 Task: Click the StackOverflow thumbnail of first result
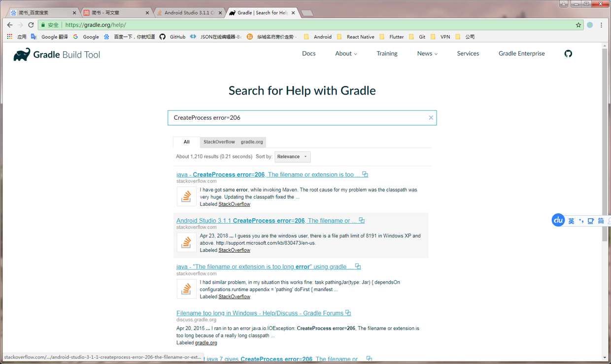[186, 196]
